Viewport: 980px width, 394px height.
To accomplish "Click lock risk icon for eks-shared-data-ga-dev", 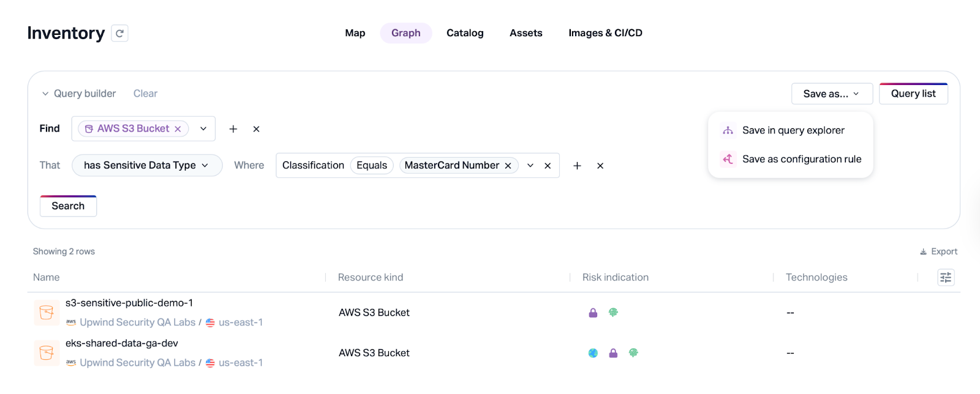I will 613,353.
